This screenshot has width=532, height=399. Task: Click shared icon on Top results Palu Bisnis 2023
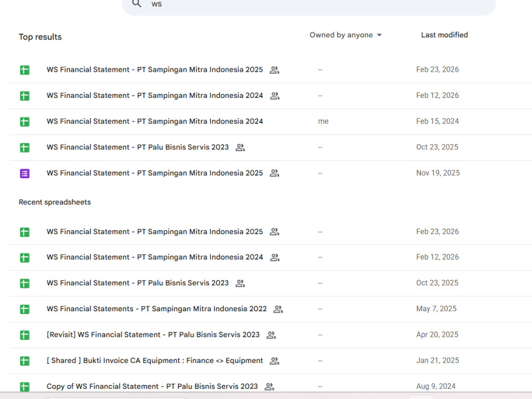pyautogui.click(x=240, y=147)
